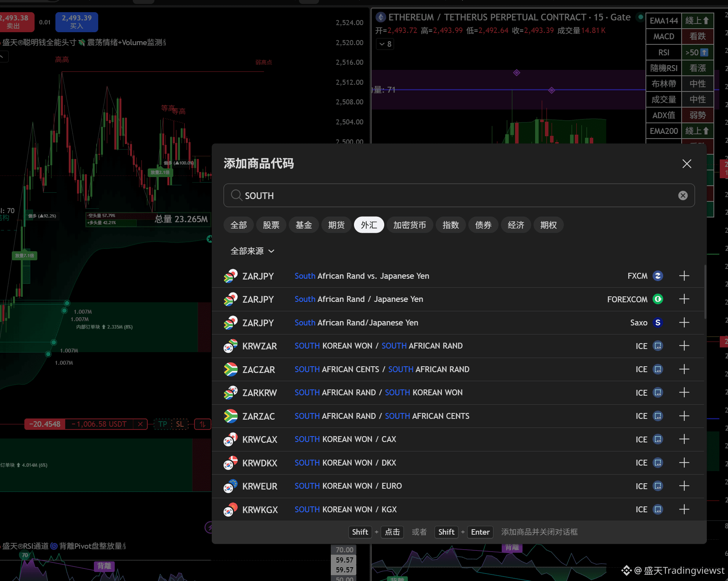Viewport: 728px width, 581px height.
Task: Select the 加密货币 filter tab
Action: coord(410,225)
